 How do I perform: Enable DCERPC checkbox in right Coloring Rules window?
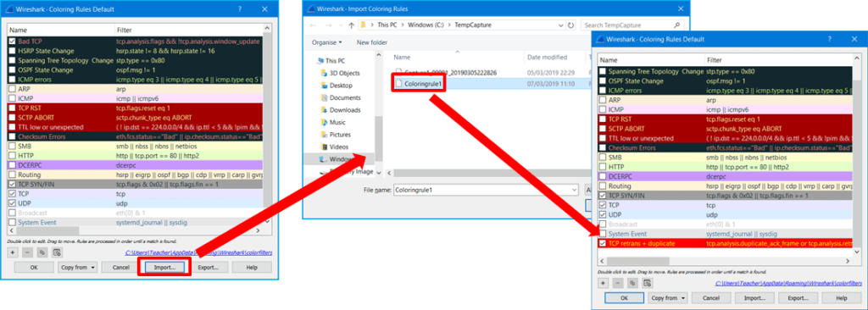[603, 176]
